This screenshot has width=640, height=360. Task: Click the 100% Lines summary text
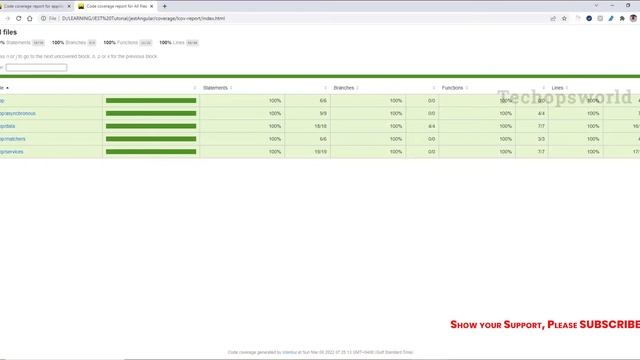click(172, 42)
